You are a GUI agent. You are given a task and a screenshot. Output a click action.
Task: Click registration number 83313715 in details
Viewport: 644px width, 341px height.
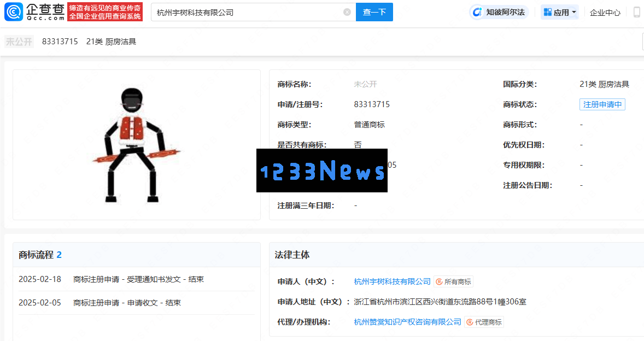372,104
